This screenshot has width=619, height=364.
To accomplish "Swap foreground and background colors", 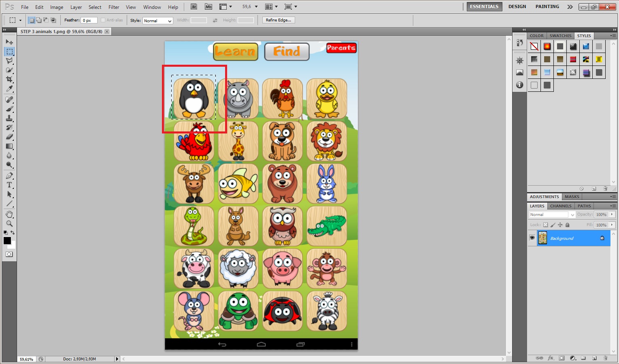I will coord(13,233).
